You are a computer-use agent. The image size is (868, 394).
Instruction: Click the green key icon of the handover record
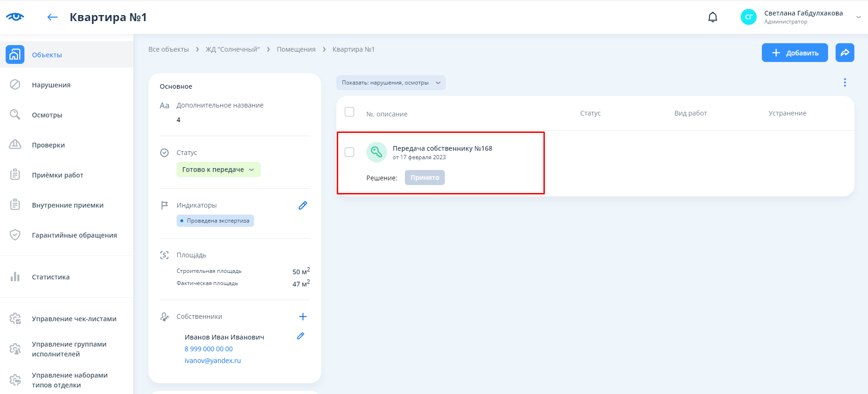376,152
